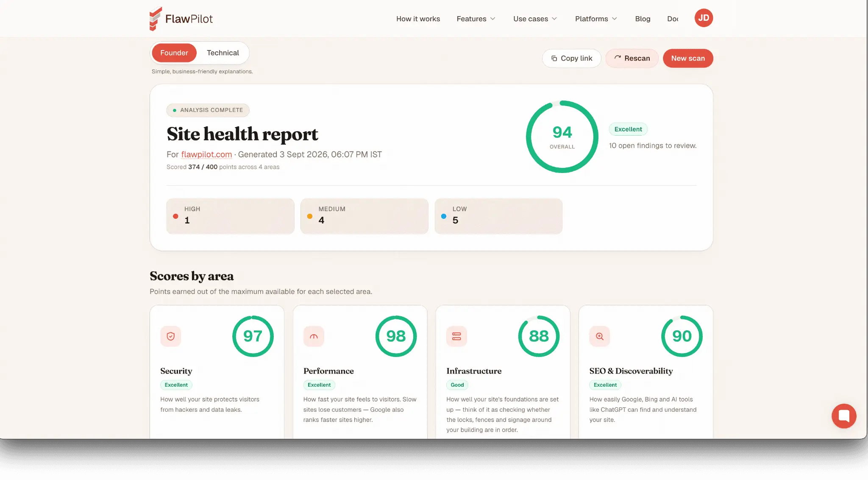Screen dimensions: 868x480
Task: Click the Excellent badge under Performance
Action: point(319,385)
